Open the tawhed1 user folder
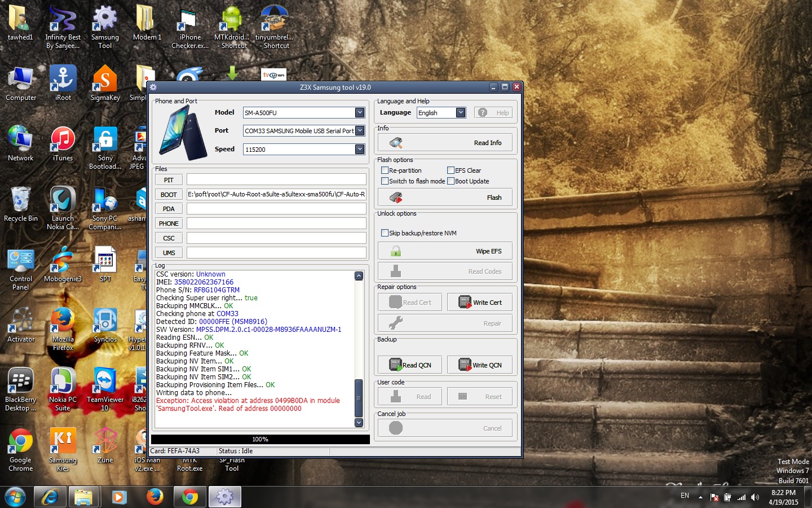The width and height of the screenshot is (812, 508). tap(20, 23)
